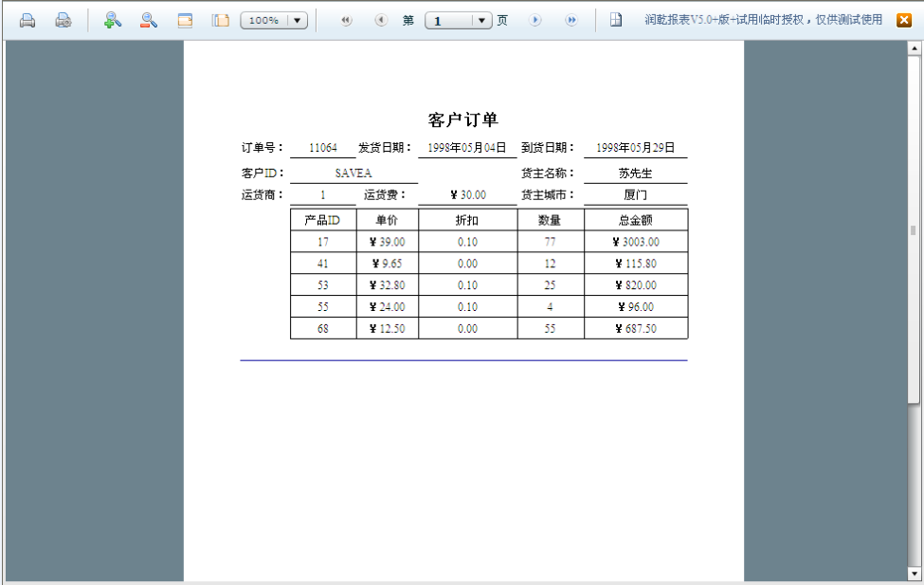Click the page number field showing 1
The height and width of the screenshot is (585, 924).
click(x=450, y=21)
